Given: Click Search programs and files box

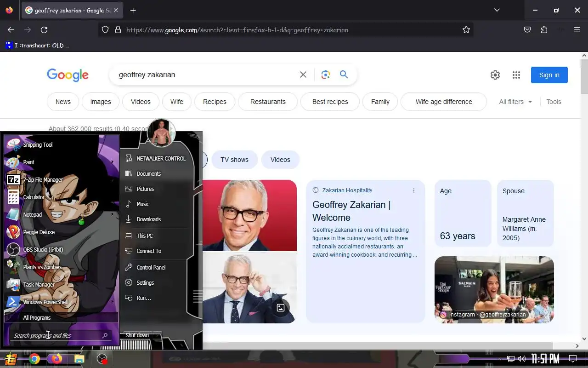Looking at the screenshot, I should (x=60, y=335).
